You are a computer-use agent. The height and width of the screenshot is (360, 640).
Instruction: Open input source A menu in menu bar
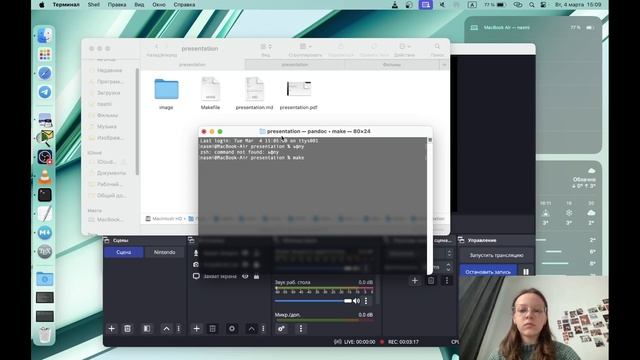tap(472, 4)
